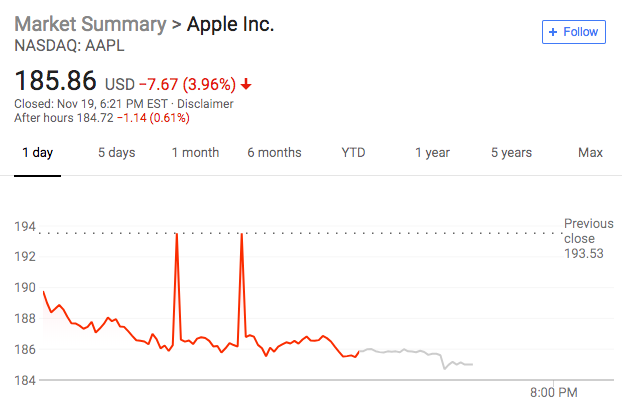Open the Disclaimer link
Viewport: 622px width, 405px height.
[206, 103]
